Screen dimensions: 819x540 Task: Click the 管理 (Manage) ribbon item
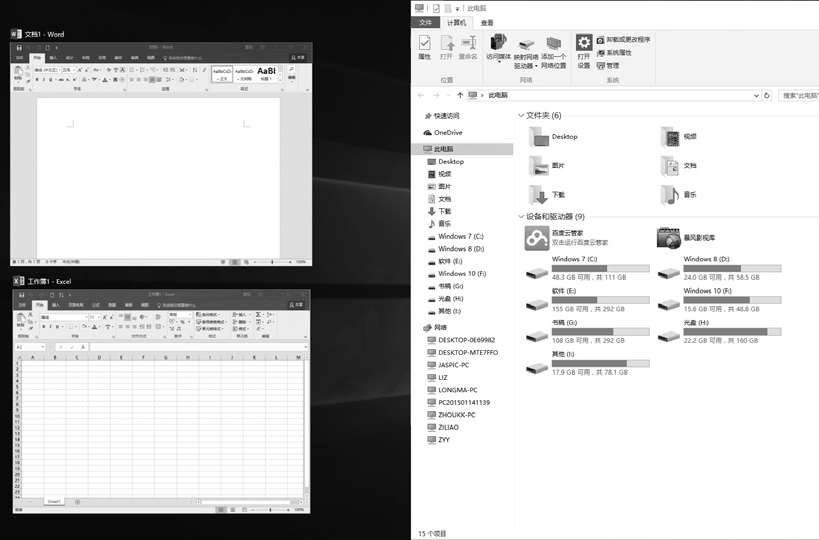(612, 66)
